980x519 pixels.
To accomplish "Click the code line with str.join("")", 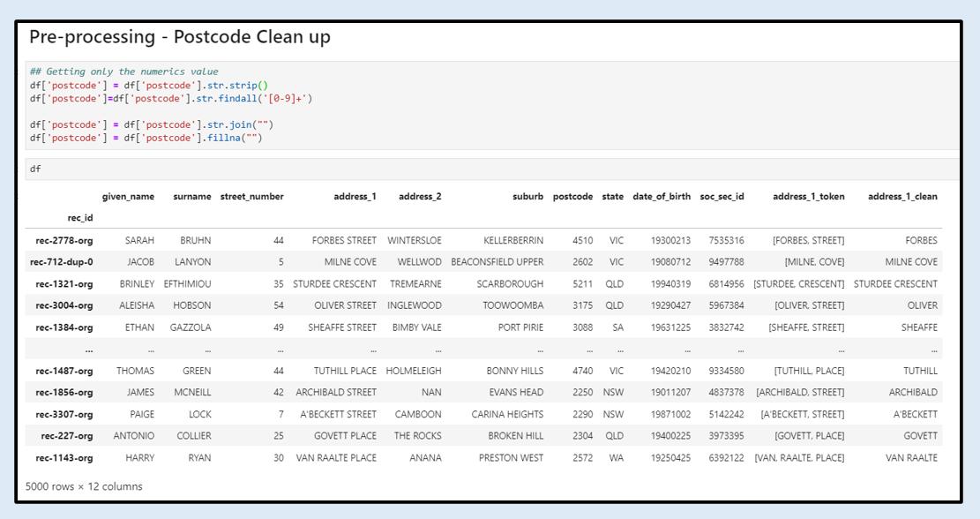I will [152, 124].
